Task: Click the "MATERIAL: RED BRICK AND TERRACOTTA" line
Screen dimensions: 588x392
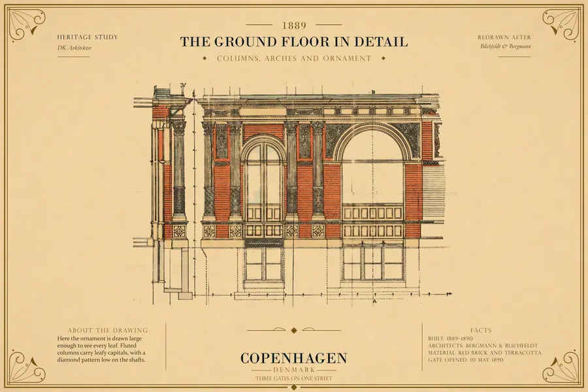Action: tap(485, 353)
